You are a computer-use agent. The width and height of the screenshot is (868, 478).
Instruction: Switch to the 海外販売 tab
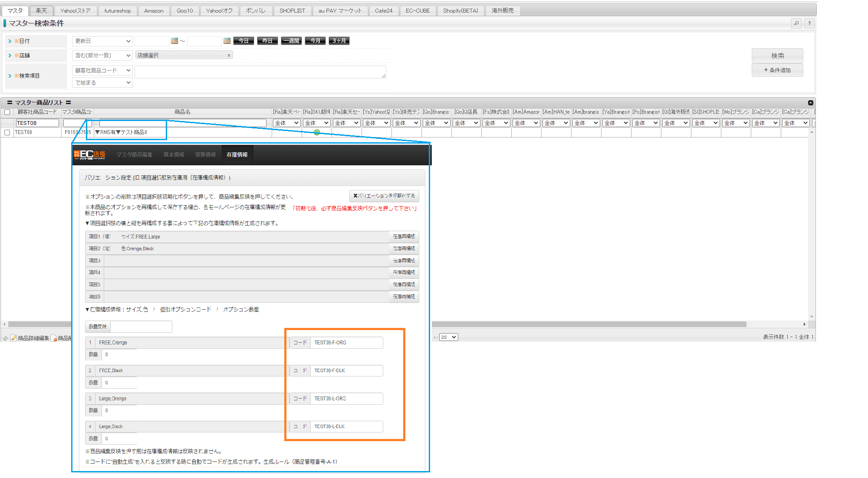(x=503, y=10)
